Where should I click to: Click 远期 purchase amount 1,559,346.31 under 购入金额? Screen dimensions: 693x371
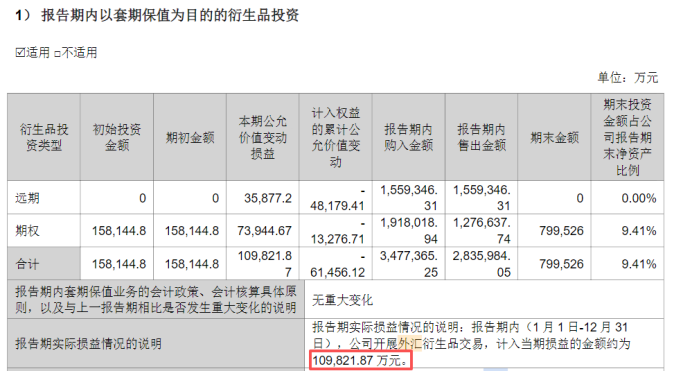(409, 198)
